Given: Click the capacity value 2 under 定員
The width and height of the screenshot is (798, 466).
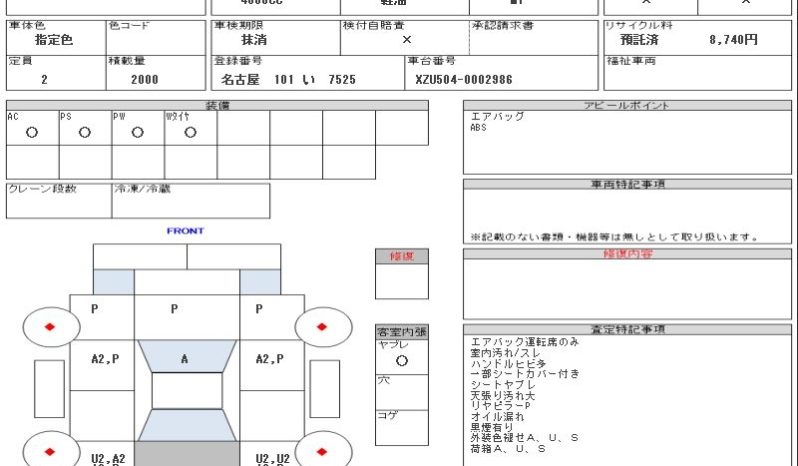Looking at the screenshot, I should point(44,80).
